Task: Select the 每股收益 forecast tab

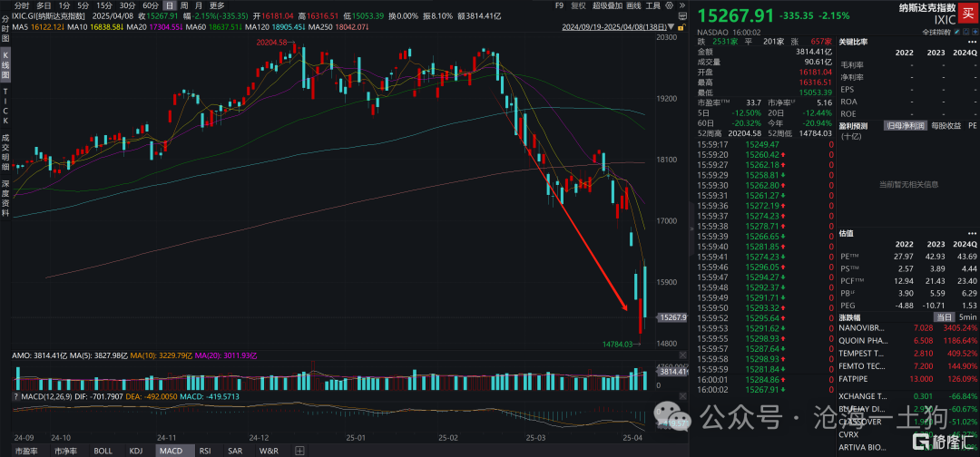Action: coord(946,125)
